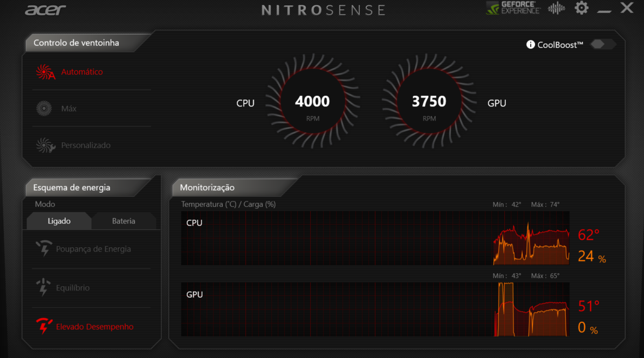Click the Poupança de Energia lightning icon
The width and height of the screenshot is (644, 358).
coord(44,248)
